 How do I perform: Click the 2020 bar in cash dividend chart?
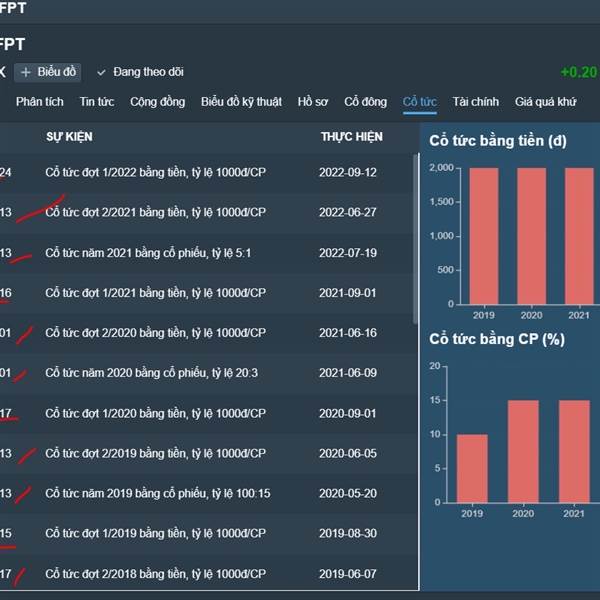pyautogui.click(x=532, y=236)
